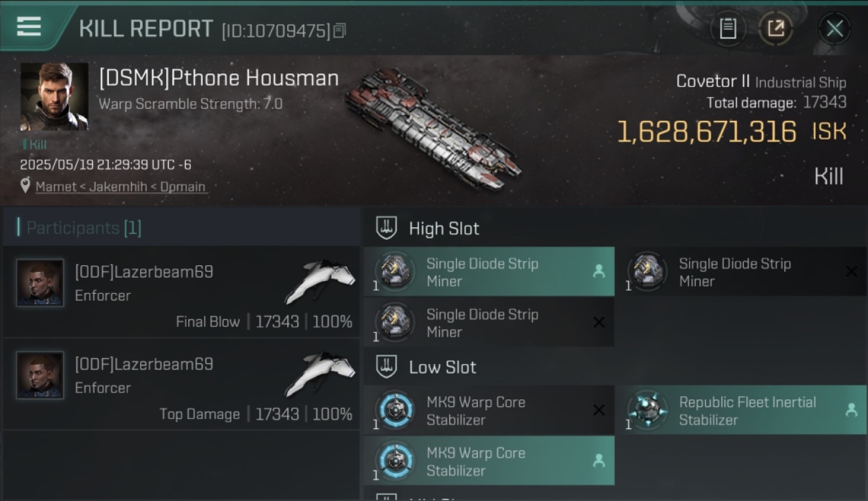
Task: Open Top Damage Lazerbeam69 portrait
Action: 40,375
